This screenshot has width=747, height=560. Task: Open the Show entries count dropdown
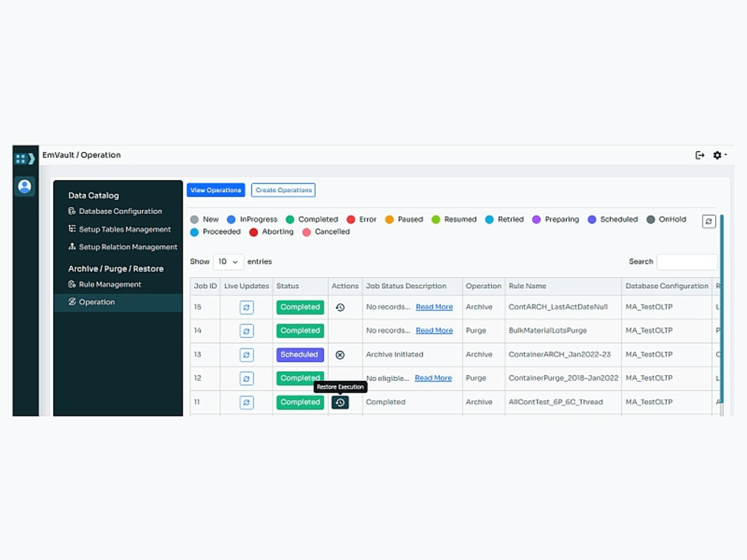coord(228,262)
